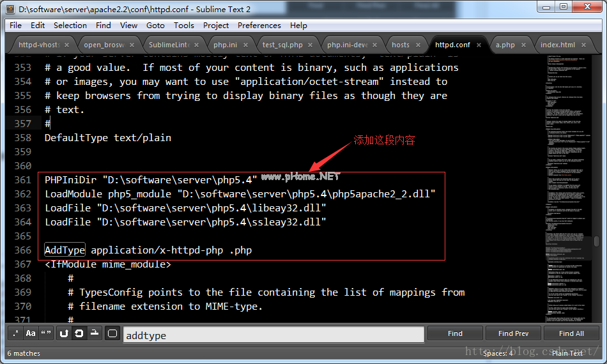Image resolution: width=607 pixels, height=364 pixels.
Task: Open the Spaces: 4 indentation selector
Action: pyautogui.click(x=498, y=353)
